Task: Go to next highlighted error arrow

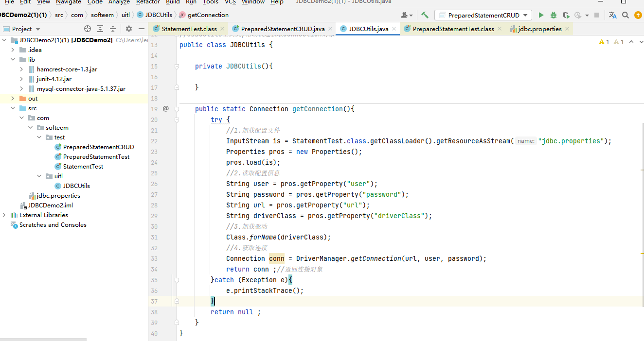Action: click(x=641, y=42)
